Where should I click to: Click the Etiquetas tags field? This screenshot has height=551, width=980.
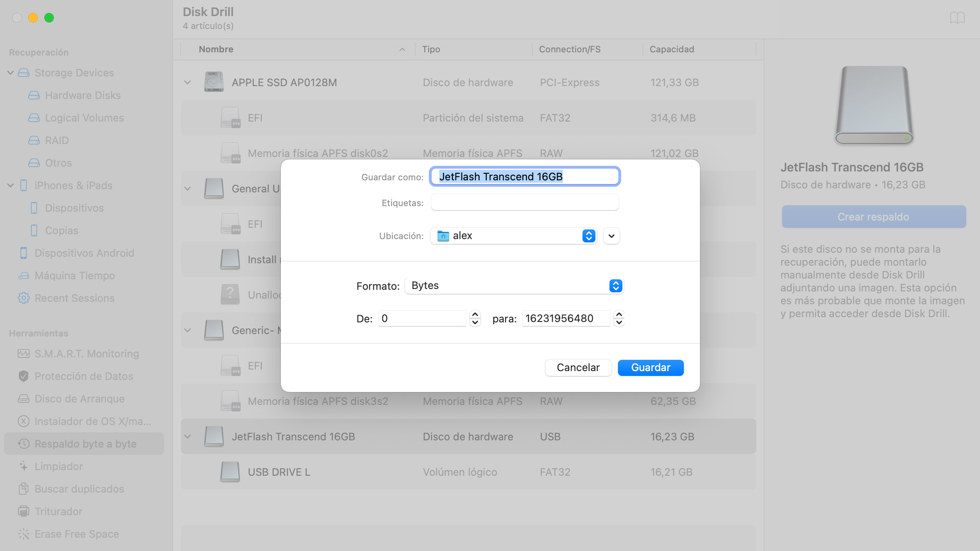[x=525, y=202]
